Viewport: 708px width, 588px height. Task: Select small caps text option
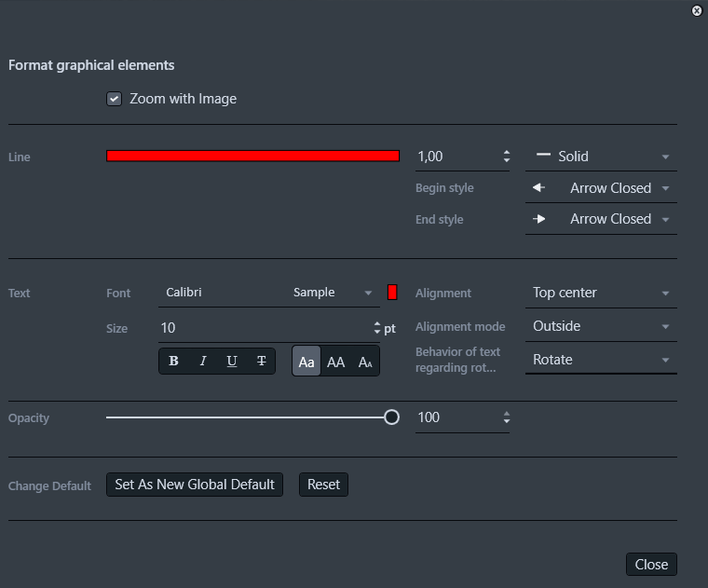(365, 362)
